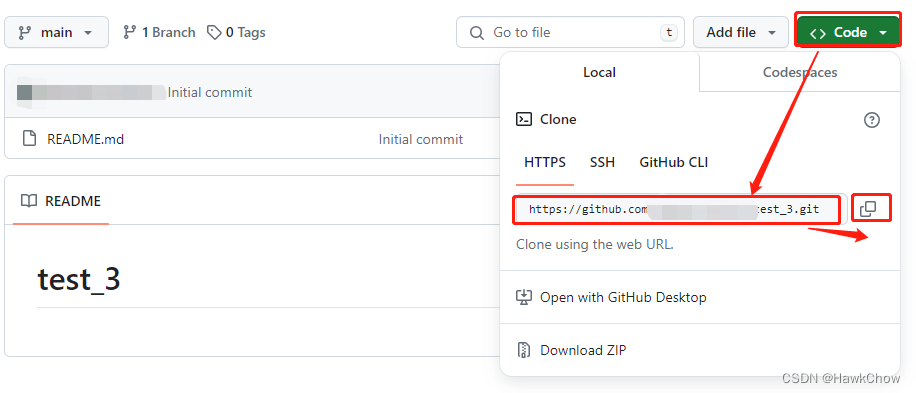Open the main branch selector dropdown
Image resolution: width=916 pixels, height=393 pixels.
point(56,32)
